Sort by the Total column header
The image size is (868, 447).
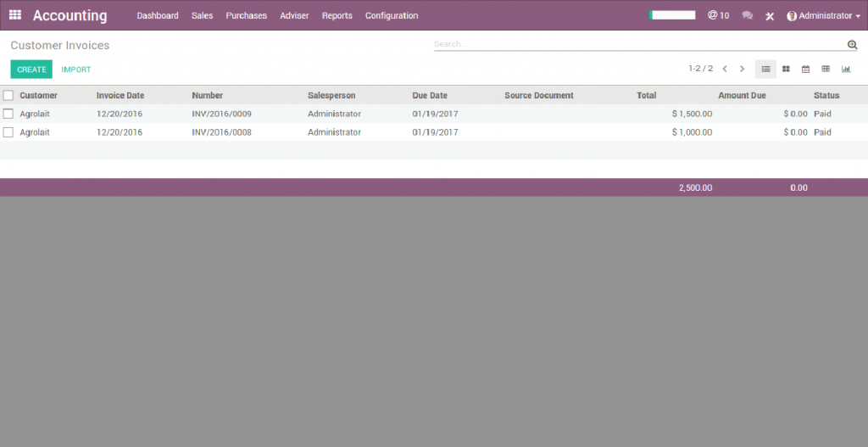pyautogui.click(x=647, y=95)
